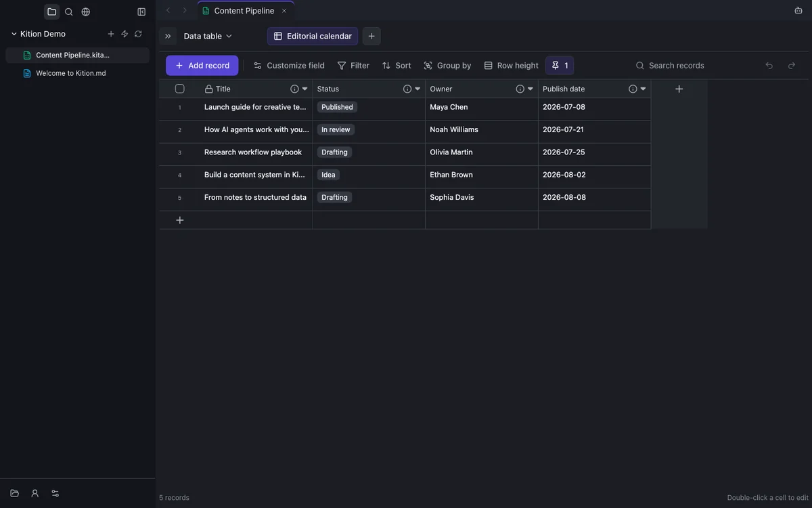Screen dimensions: 812x508
Task: Add a new view with plus button
Action: 371,36
